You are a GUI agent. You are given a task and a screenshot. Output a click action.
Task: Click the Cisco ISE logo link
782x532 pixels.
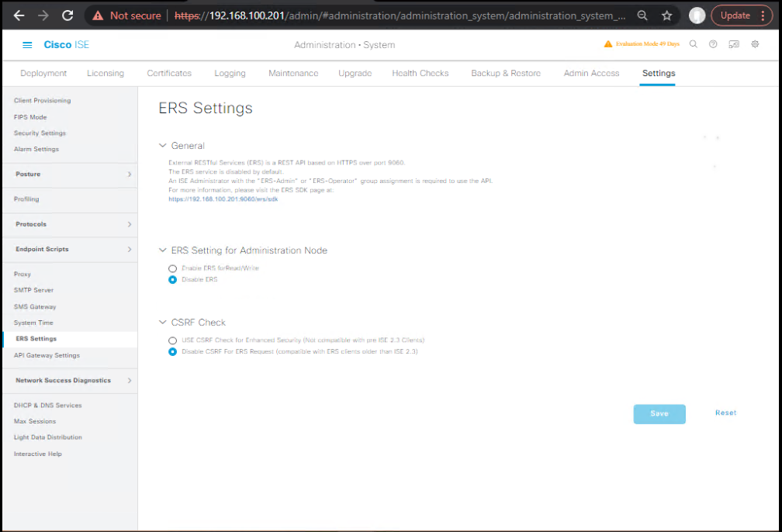(x=67, y=45)
